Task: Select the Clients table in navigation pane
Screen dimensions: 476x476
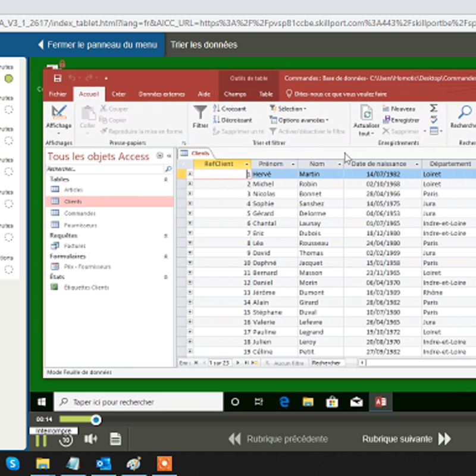Action: (x=109, y=201)
